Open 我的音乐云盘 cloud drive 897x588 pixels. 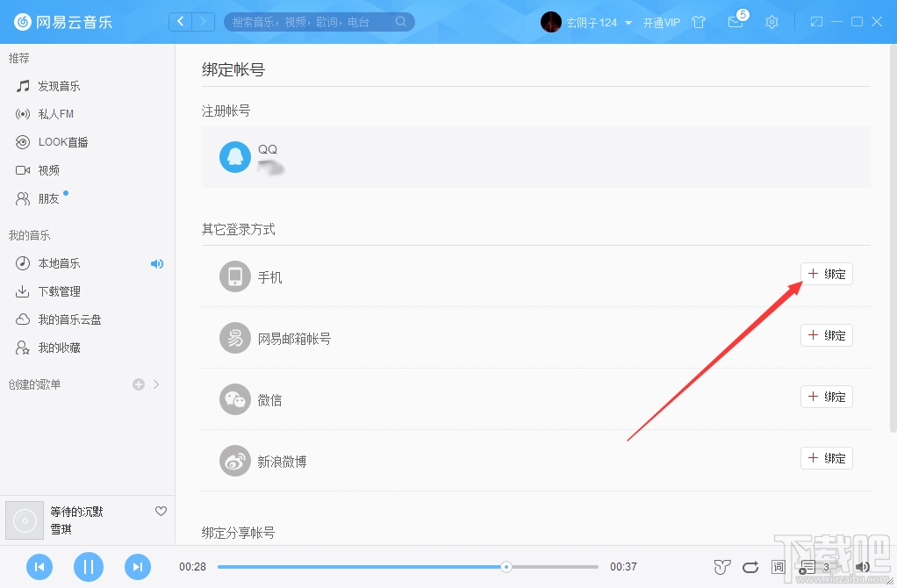(x=61, y=319)
